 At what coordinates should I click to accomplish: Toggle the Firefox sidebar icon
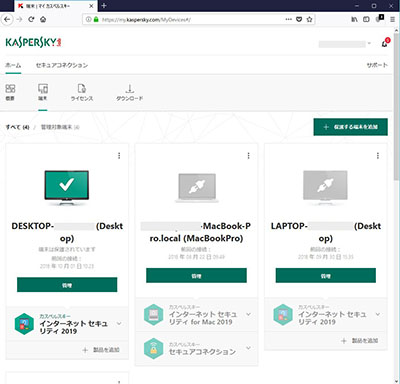tap(366, 19)
